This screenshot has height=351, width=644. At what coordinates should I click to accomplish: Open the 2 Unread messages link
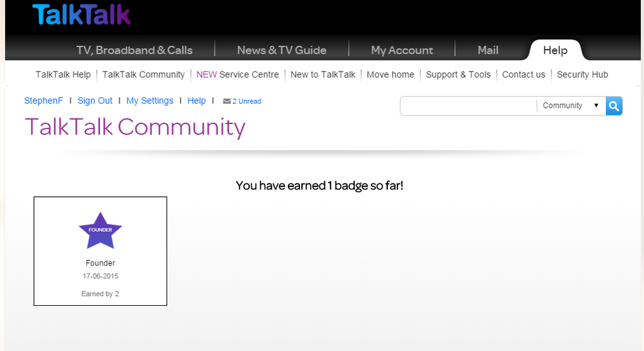247,101
